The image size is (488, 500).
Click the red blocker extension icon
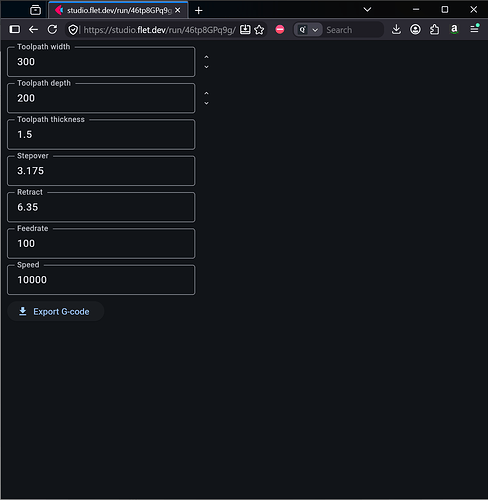point(280,30)
